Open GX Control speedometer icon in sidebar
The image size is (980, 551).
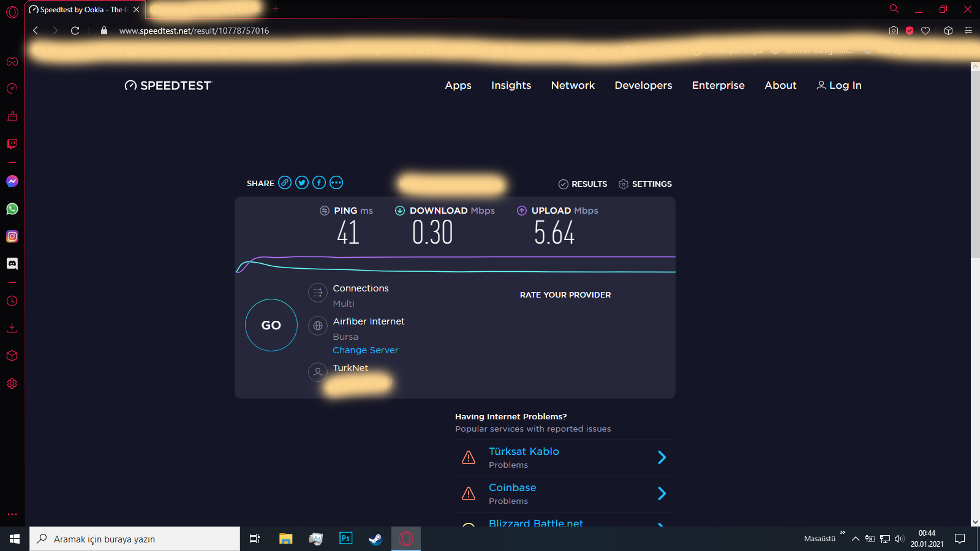[12, 89]
